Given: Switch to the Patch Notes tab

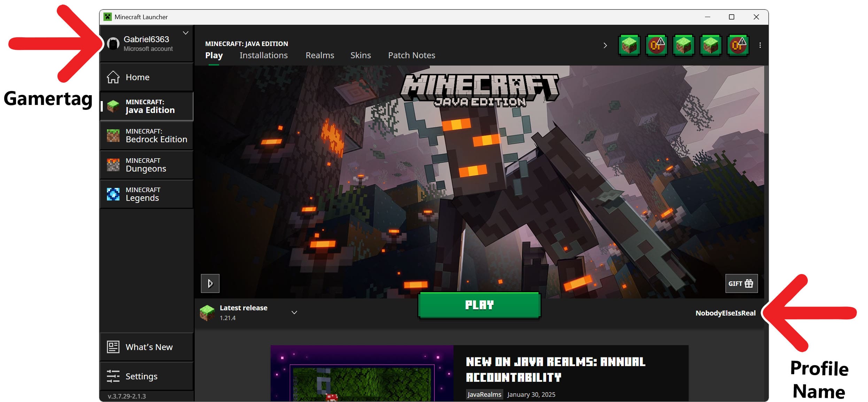Looking at the screenshot, I should coord(412,55).
